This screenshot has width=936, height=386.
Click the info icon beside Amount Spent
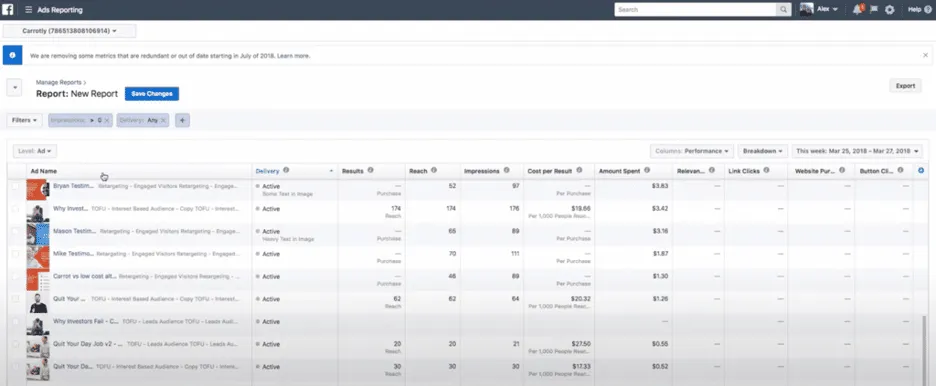[647, 171]
